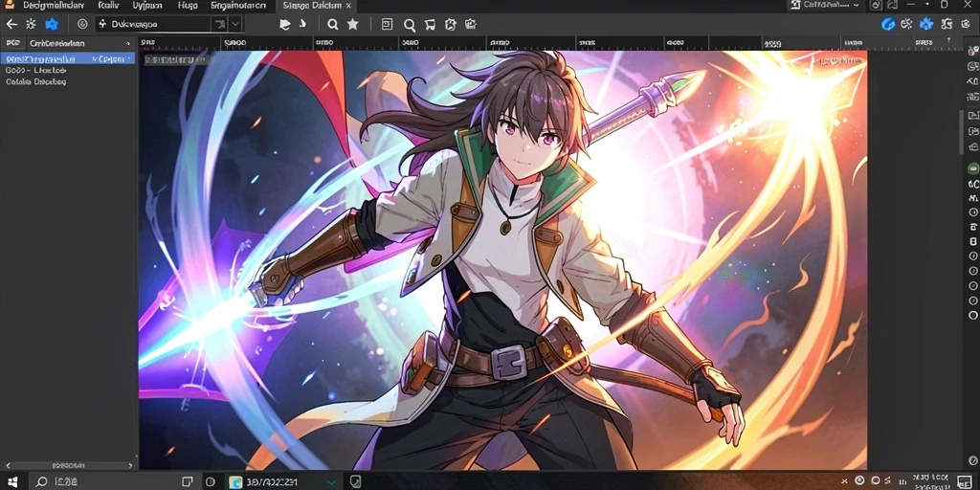This screenshot has height=490, width=980.
Task: Select the star favorite icon in toolbar
Action: (x=352, y=24)
